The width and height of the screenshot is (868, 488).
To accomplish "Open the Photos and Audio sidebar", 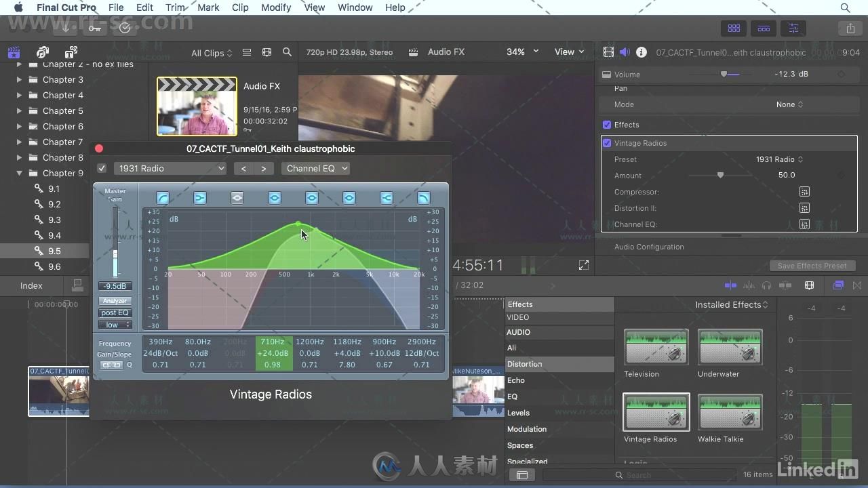I will 43,53.
